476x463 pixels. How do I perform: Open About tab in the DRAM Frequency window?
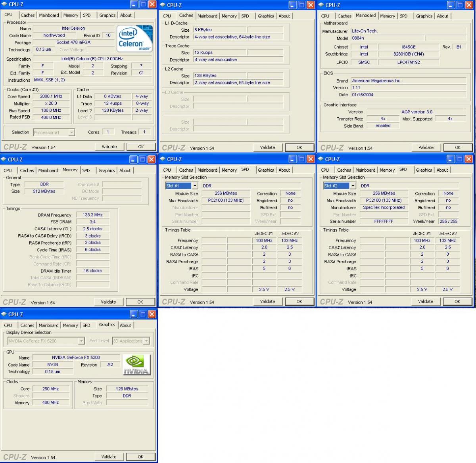tap(125, 170)
